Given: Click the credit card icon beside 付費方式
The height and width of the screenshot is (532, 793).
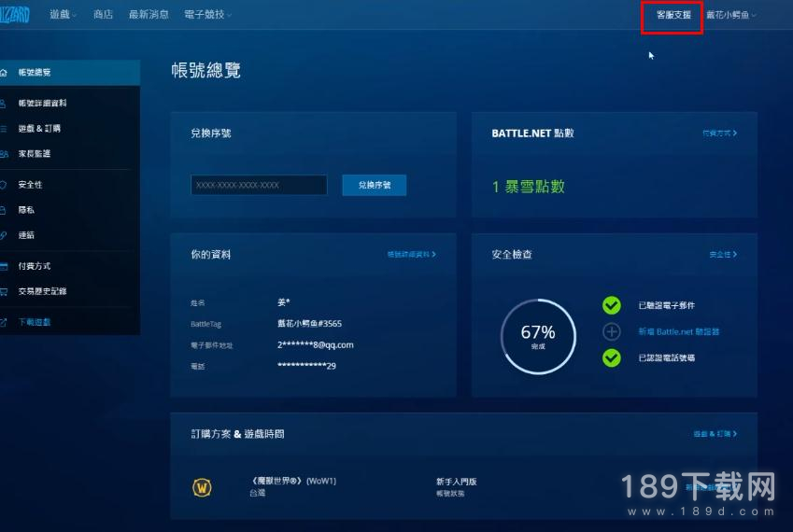Looking at the screenshot, I should click(5, 266).
